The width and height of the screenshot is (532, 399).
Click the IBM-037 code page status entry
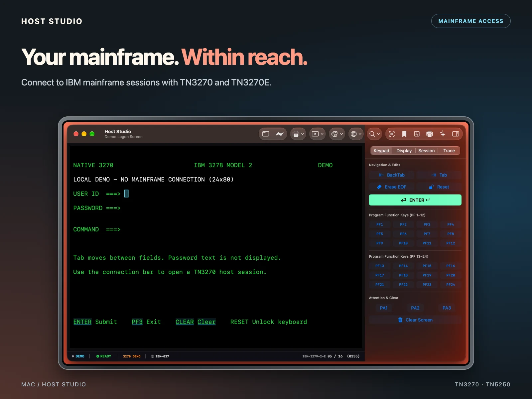point(160,356)
